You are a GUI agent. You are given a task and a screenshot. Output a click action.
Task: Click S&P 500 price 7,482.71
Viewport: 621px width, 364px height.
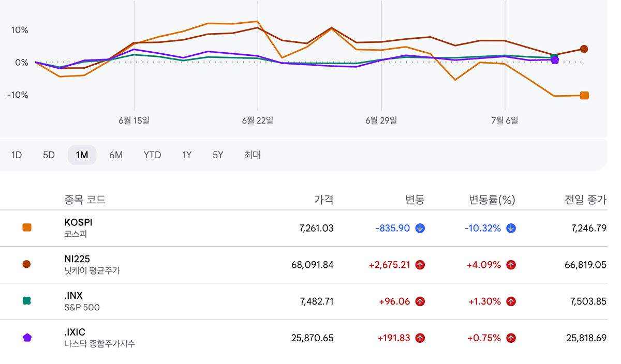pyautogui.click(x=316, y=301)
